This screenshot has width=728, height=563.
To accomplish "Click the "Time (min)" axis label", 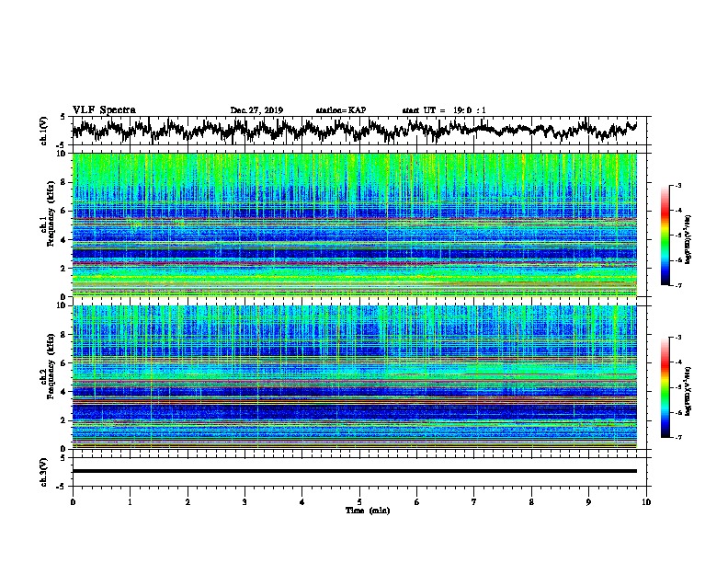I will click(x=368, y=511).
